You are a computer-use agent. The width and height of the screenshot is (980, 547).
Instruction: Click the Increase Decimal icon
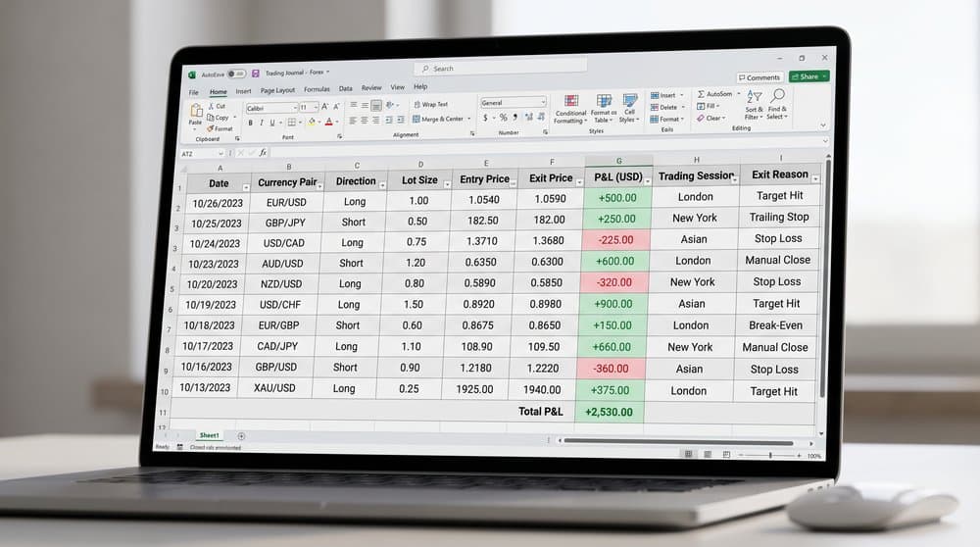pos(529,117)
